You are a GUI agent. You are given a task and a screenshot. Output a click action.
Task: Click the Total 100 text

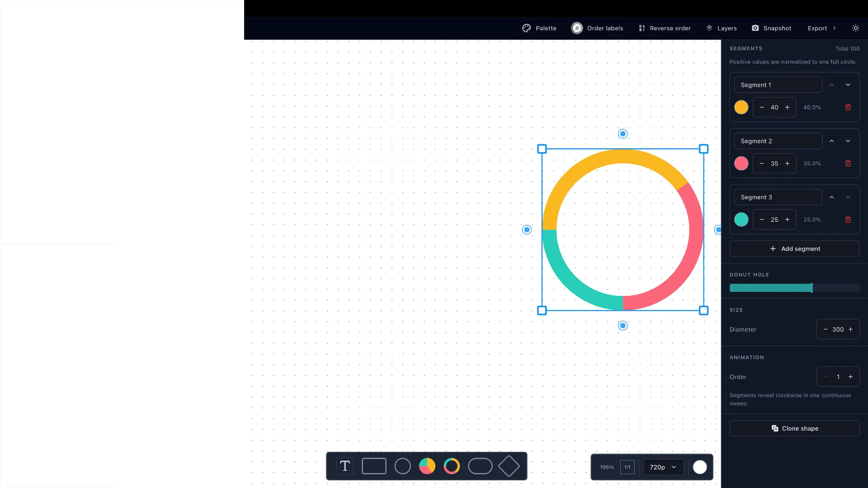(847, 48)
